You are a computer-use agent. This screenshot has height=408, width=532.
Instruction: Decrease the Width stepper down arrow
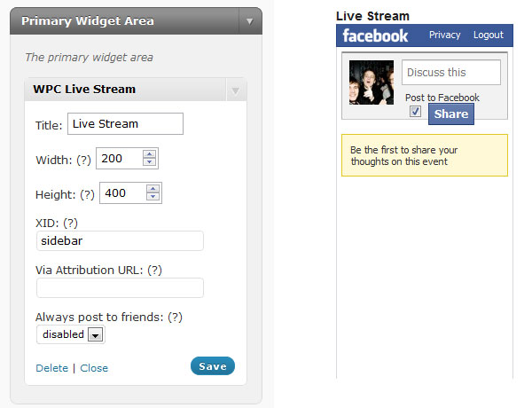(149, 162)
